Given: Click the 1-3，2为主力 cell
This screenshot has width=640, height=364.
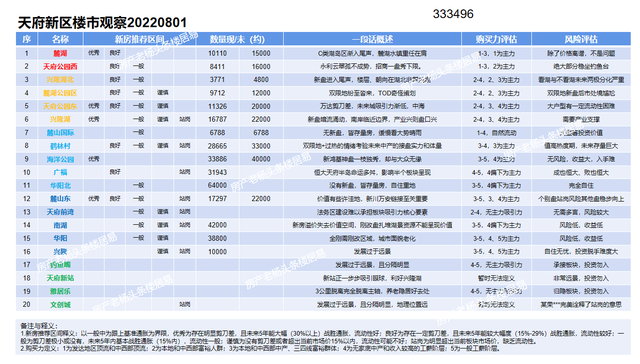Looking at the screenshot, I should [x=496, y=67].
